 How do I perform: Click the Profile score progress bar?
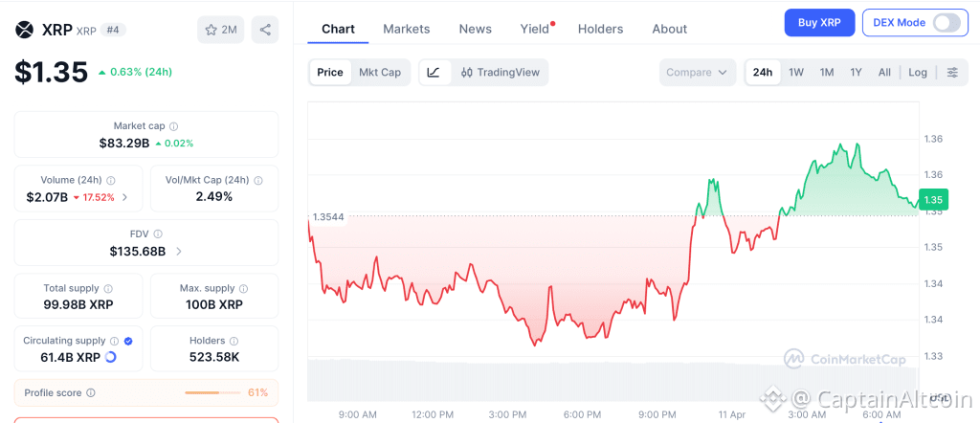point(213,392)
